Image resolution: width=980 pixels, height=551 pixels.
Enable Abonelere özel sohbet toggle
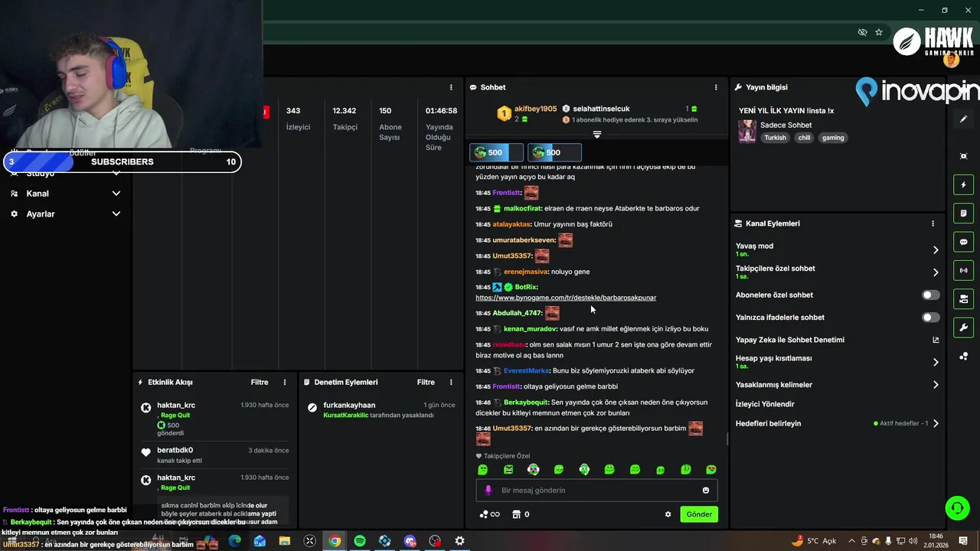click(x=930, y=295)
